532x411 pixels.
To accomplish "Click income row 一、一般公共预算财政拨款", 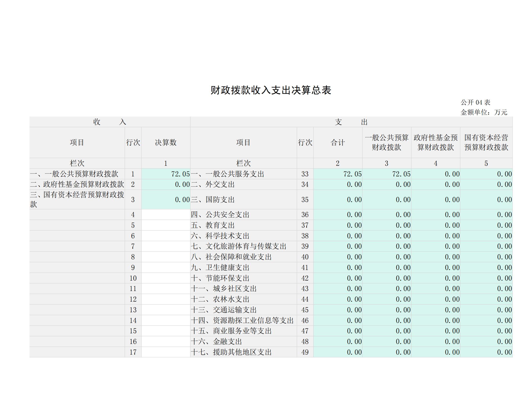I will tap(74, 174).
